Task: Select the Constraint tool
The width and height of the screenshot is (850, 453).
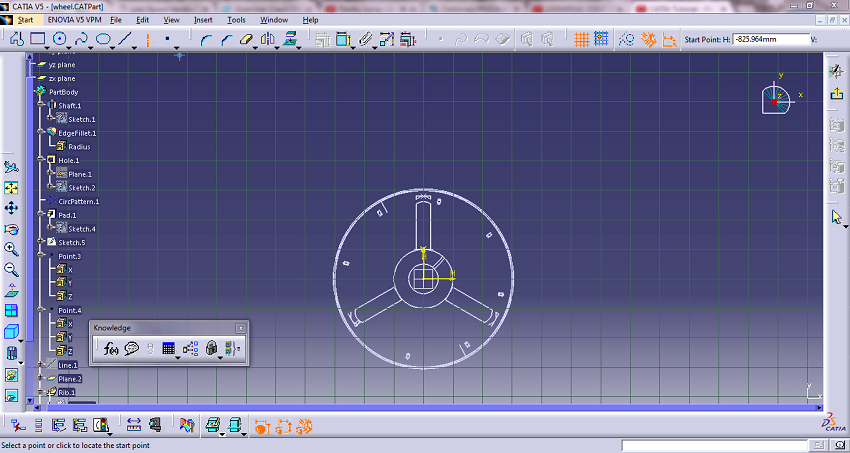Action: 343,39
